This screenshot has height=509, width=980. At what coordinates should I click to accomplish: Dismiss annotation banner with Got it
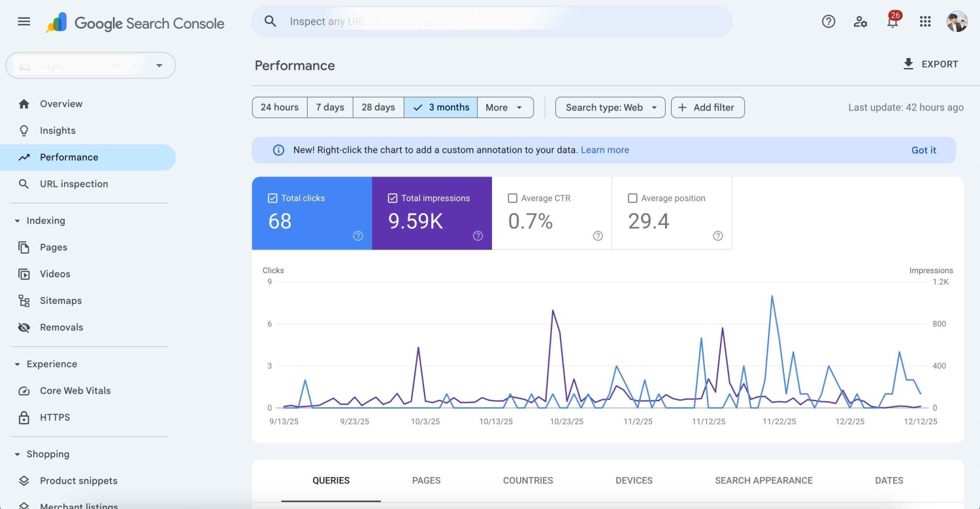point(923,150)
